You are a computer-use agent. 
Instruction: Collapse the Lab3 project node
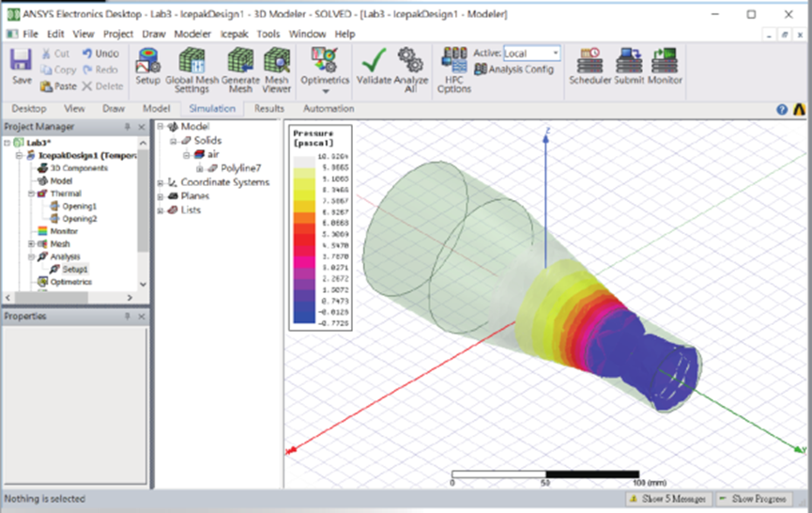pyautogui.click(x=8, y=143)
